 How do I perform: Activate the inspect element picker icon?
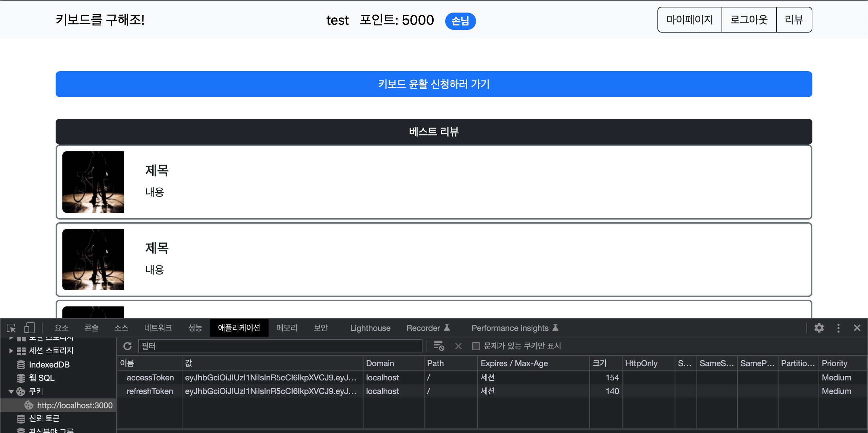coord(11,328)
